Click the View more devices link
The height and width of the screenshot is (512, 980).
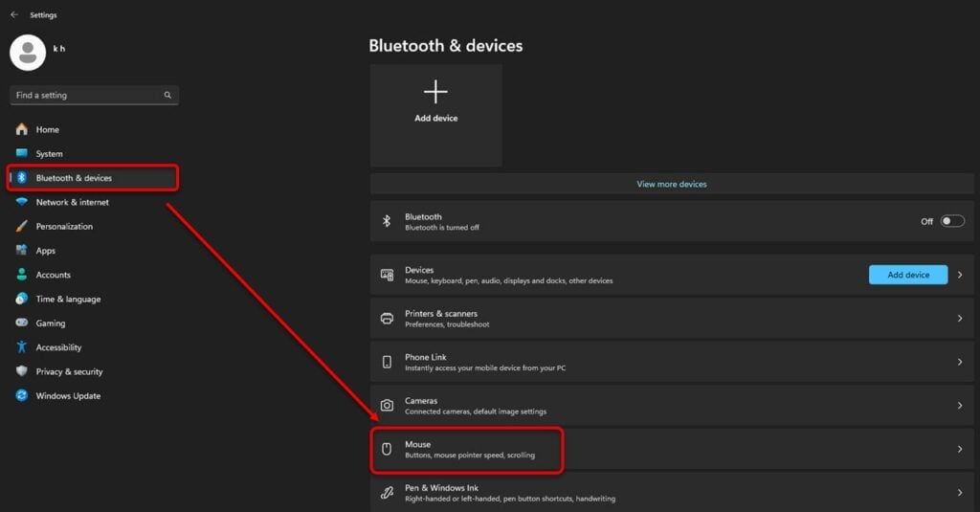671,184
